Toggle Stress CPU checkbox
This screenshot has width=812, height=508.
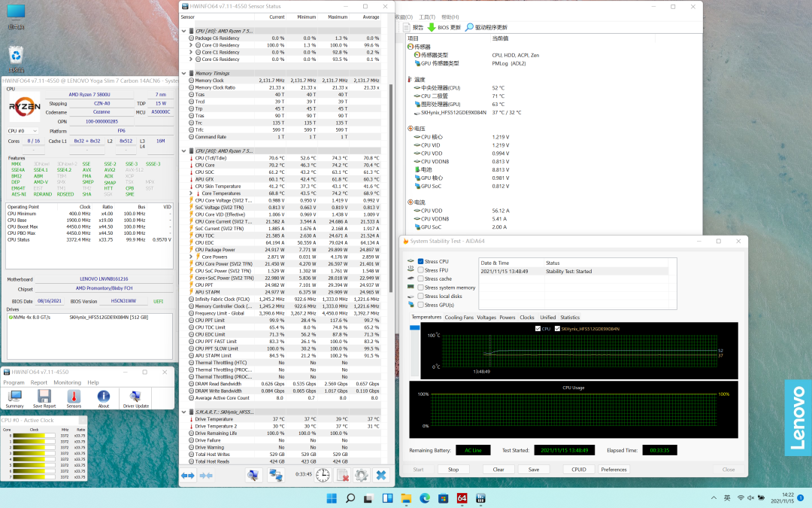coord(420,261)
